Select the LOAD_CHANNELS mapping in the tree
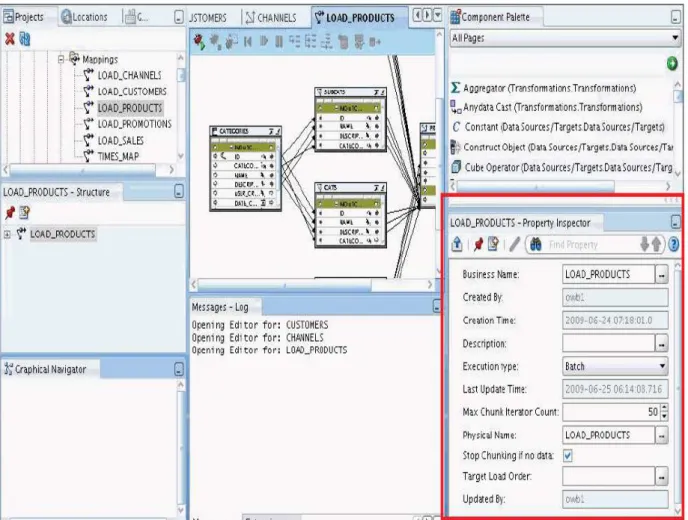 click(129, 75)
